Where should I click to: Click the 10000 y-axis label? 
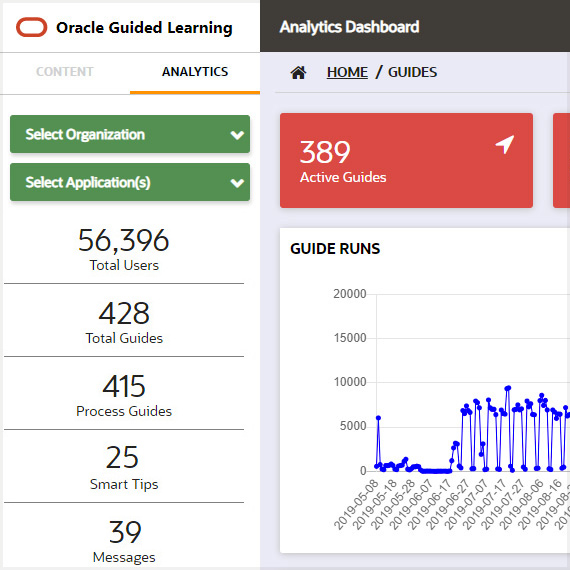(350, 382)
